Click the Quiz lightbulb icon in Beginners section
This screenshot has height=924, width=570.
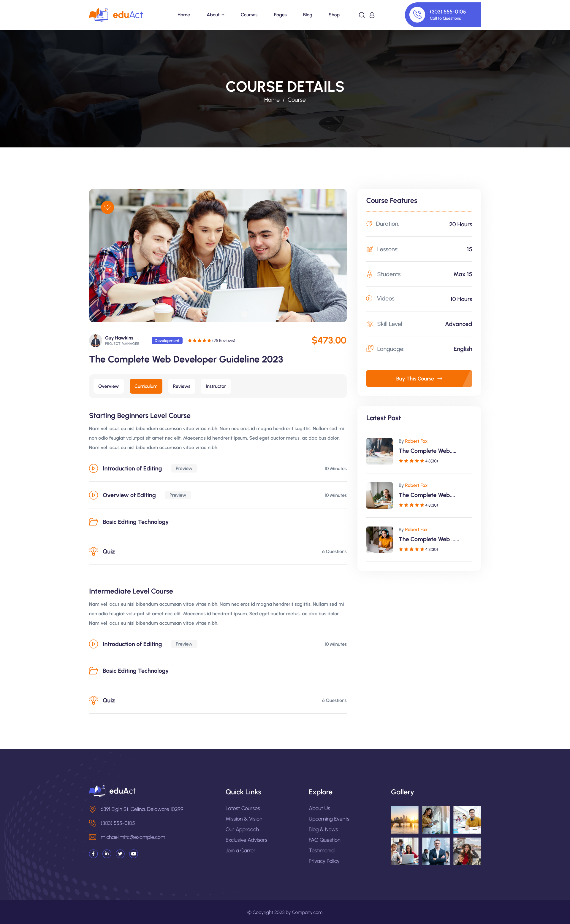pyautogui.click(x=92, y=551)
